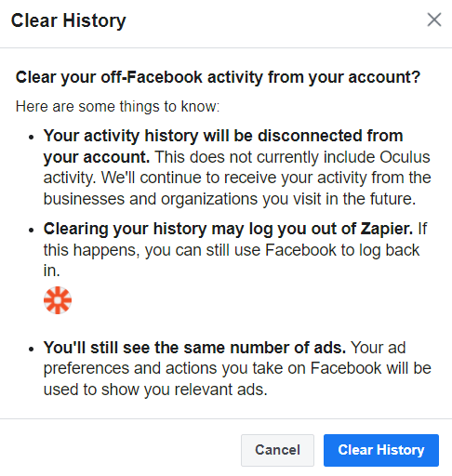This screenshot has width=452, height=476.
Task: Click the bullet dot before 'Clearing your history'
Action: pyautogui.click(x=31, y=231)
